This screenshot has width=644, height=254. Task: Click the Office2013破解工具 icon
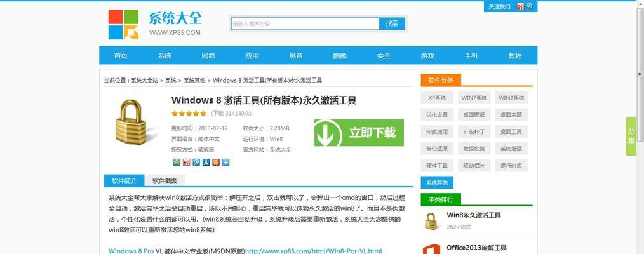tap(431, 249)
